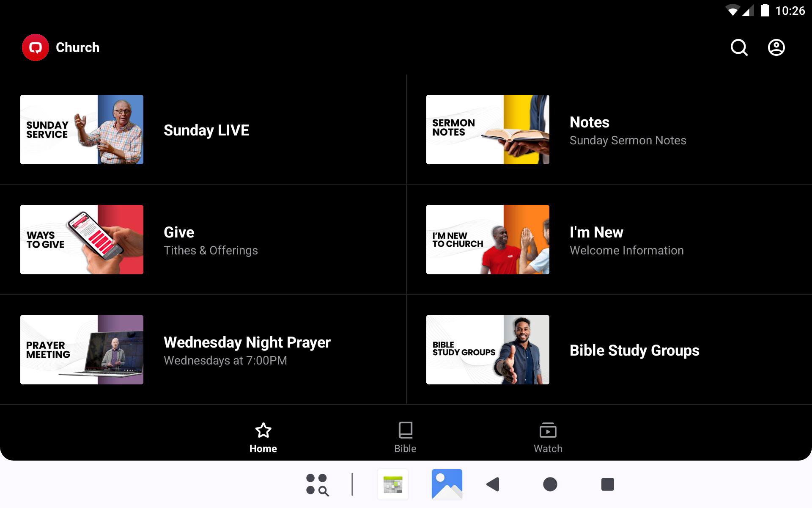Open the search icon in header
Image resolution: width=812 pixels, height=508 pixels.
[x=739, y=47]
